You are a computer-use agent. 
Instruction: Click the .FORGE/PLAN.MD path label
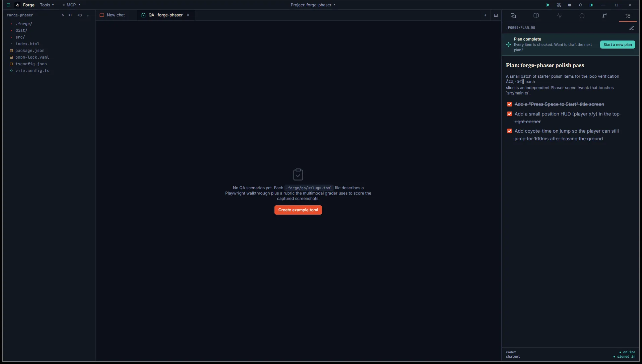(520, 28)
